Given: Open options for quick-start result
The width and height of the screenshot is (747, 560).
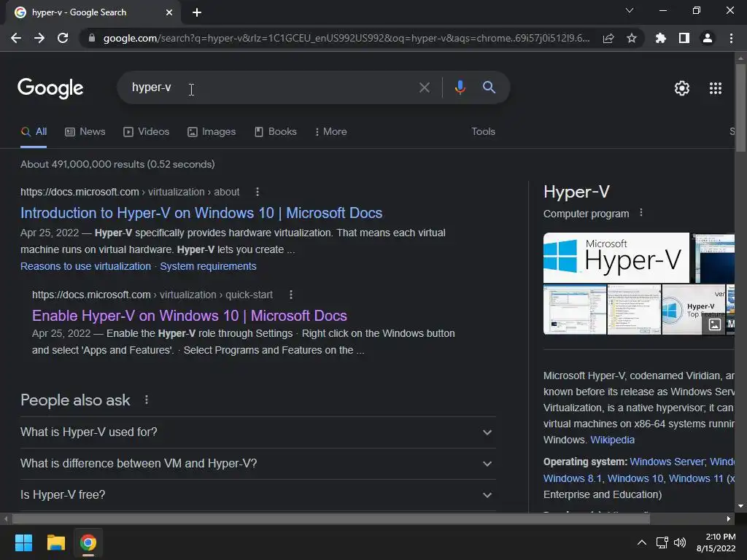Looking at the screenshot, I should point(290,295).
